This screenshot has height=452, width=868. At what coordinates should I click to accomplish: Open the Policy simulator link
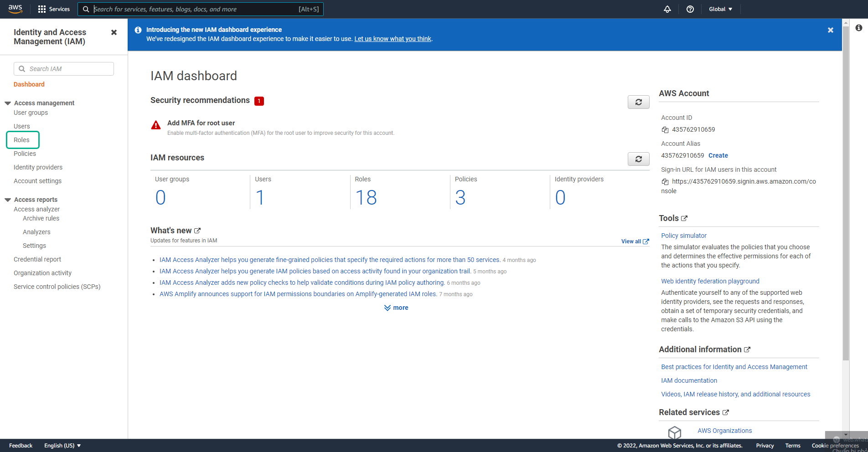click(x=683, y=236)
